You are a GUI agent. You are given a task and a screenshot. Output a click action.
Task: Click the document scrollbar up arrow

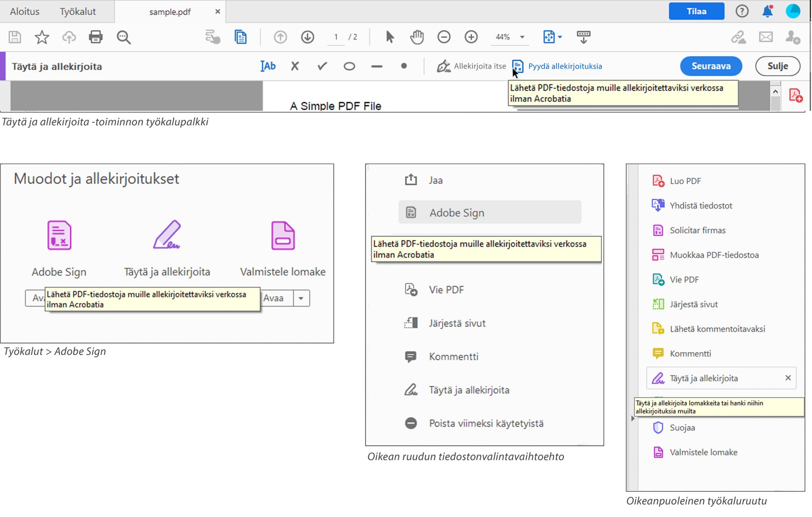tap(775, 91)
